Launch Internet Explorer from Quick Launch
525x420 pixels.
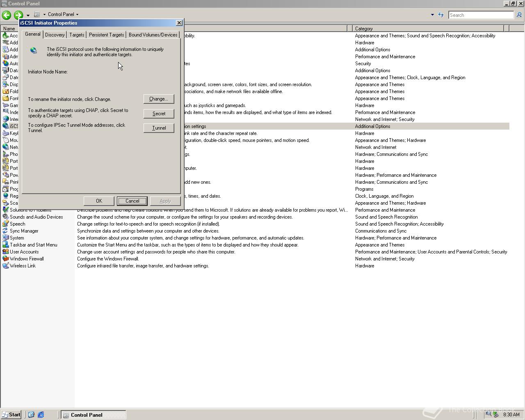pos(41,415)
